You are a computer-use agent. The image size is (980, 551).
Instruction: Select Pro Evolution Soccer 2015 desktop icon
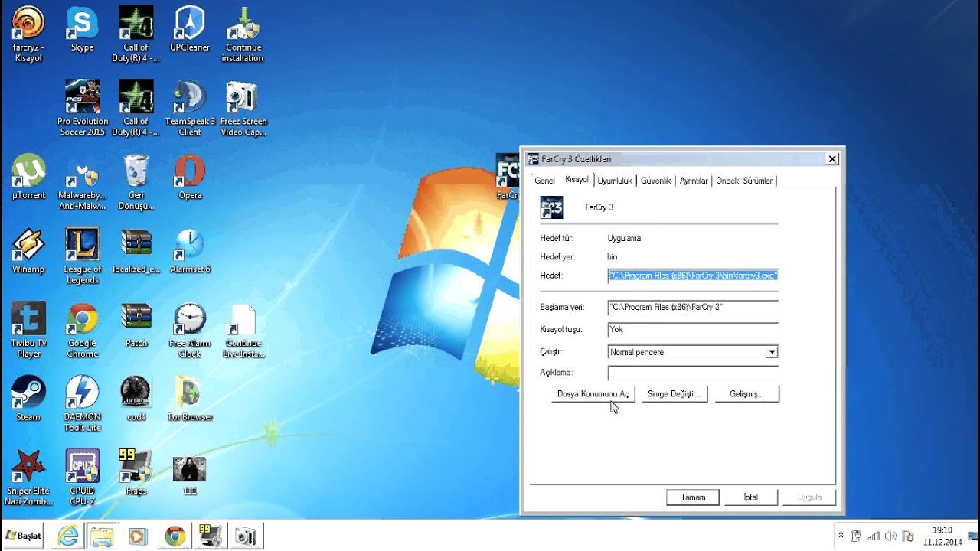[82, 108]
